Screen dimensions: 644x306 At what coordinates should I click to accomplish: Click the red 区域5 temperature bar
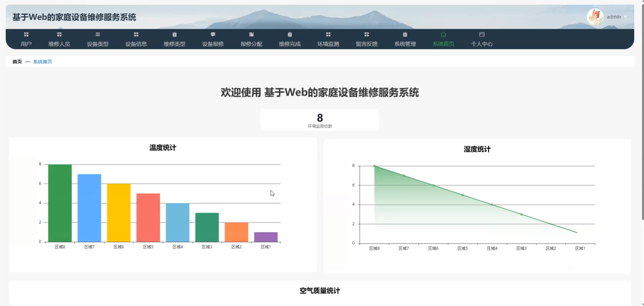(x=148, y=218)
